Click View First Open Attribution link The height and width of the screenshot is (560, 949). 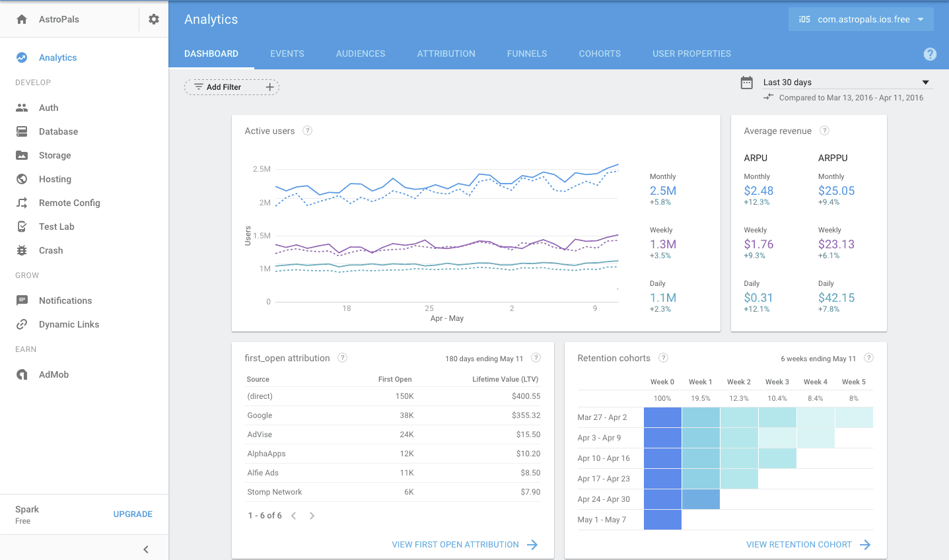pos(465,545)
